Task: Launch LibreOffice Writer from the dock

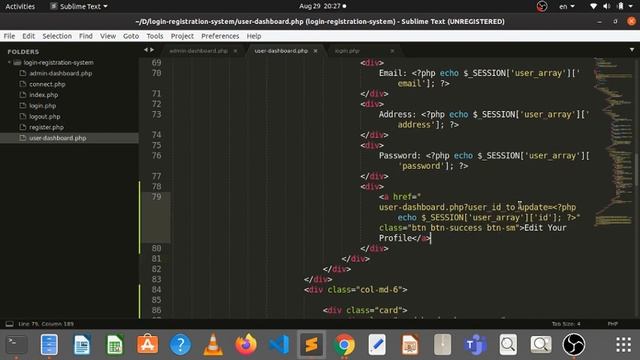Action: (x=82, y=345)
